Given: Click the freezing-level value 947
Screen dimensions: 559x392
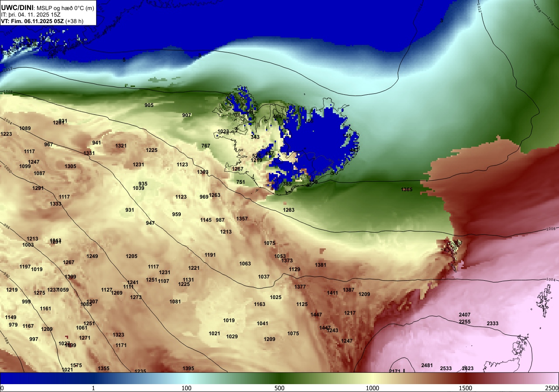Looking at the screenshot, I should [x=150, y=223].
